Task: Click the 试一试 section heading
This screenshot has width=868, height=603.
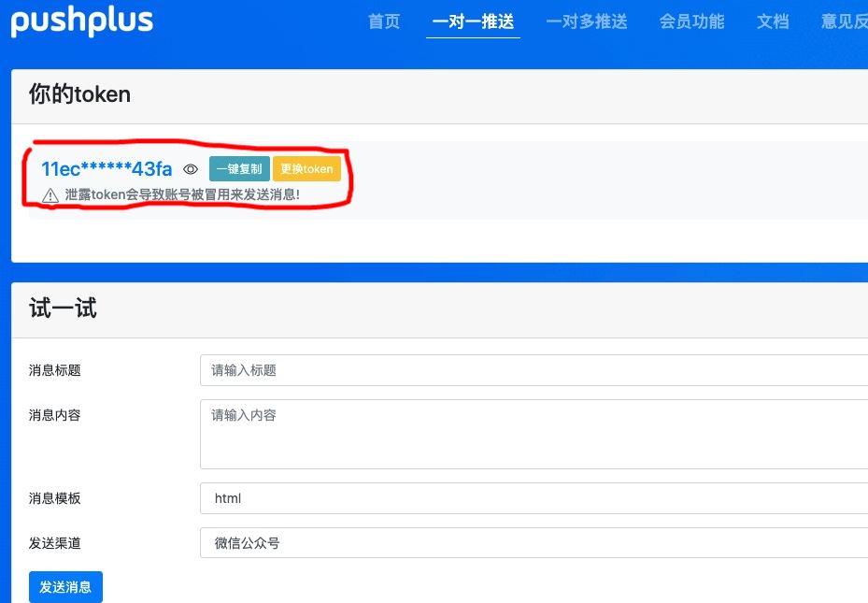Action: (x=63, y=309)
